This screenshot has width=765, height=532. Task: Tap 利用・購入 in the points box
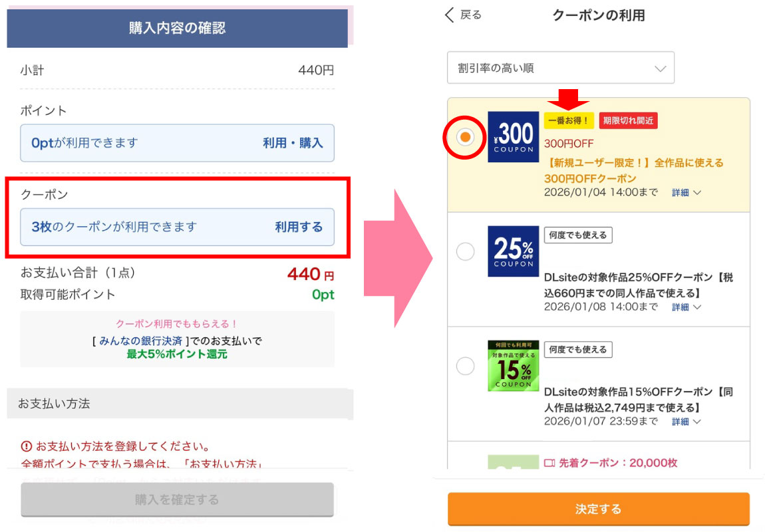[x=293, y=143]
